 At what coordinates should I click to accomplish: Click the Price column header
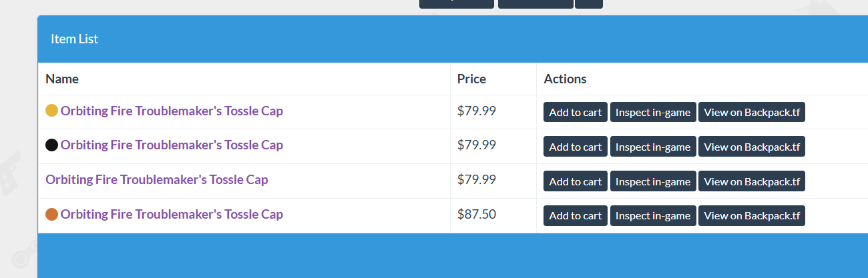point(471,79)
